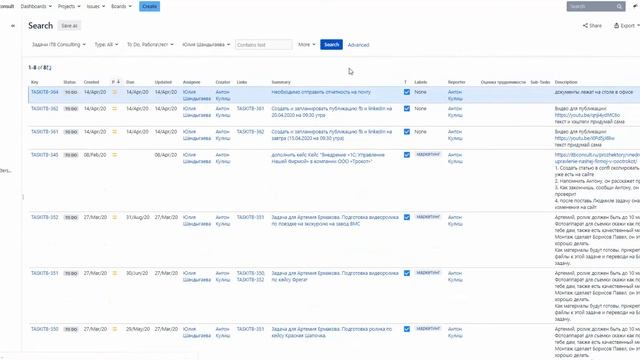Click the priority icon of TASKITB-364

point(115,92)
